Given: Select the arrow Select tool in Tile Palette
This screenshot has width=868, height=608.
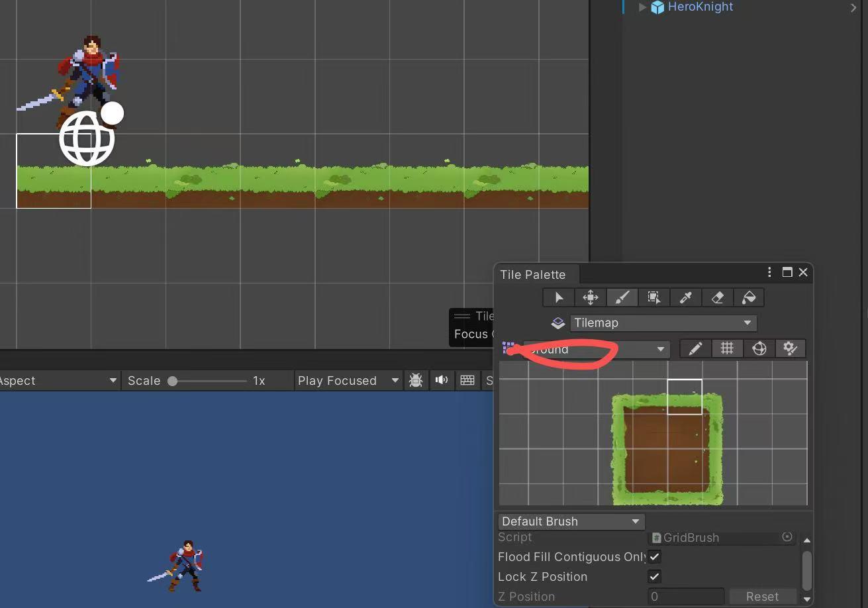Looking at the screenshot, I should tap(559, 297).
